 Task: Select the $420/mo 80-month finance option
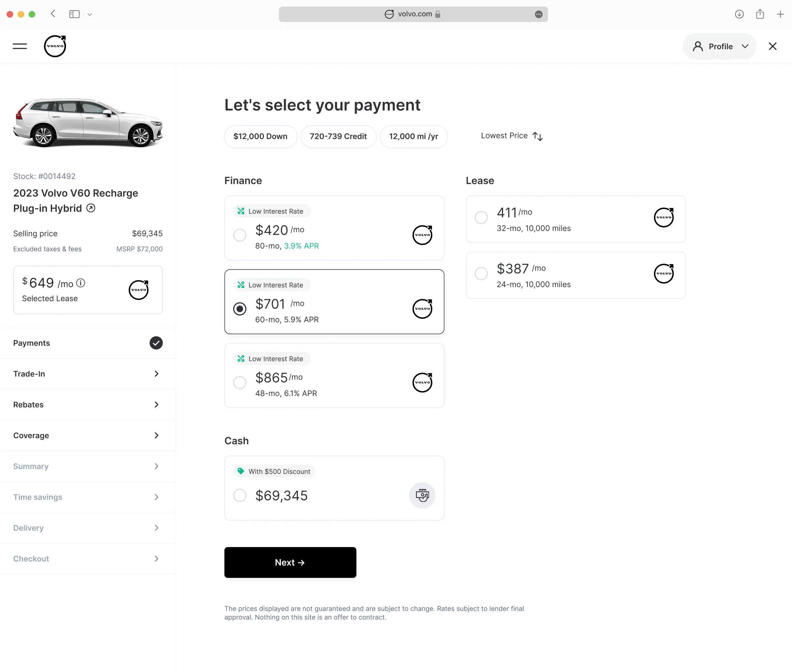click(x=240, y=235)
